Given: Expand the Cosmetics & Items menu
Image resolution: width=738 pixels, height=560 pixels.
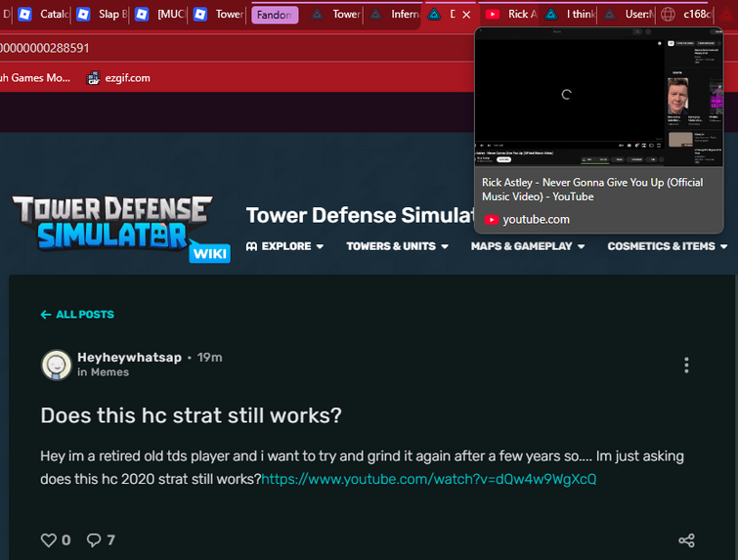Looking at the screenshot, I should click(x=668, y=246).
